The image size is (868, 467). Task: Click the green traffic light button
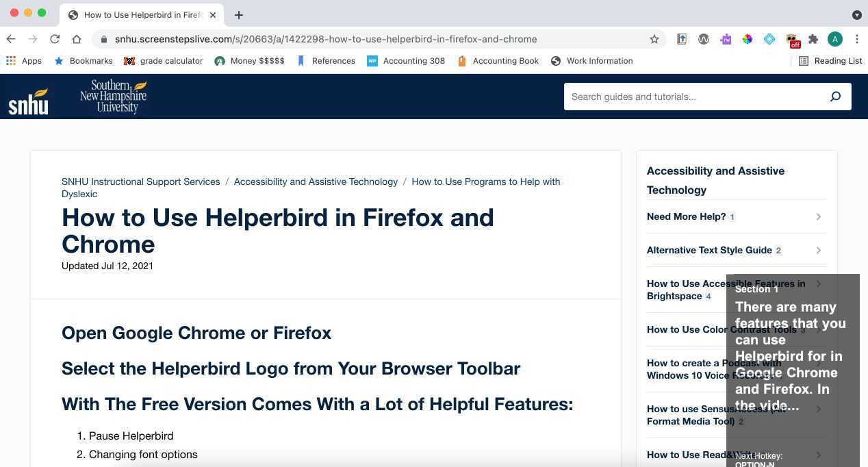pos(42,12)
